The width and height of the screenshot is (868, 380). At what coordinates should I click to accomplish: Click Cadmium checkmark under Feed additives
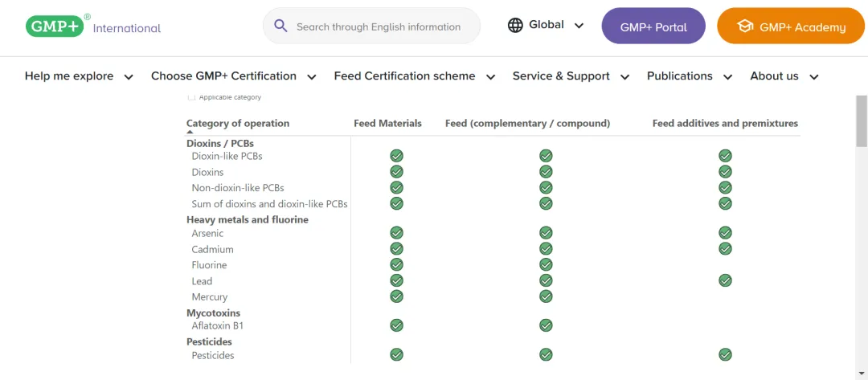pyautogui.click(x=725, y=249)
